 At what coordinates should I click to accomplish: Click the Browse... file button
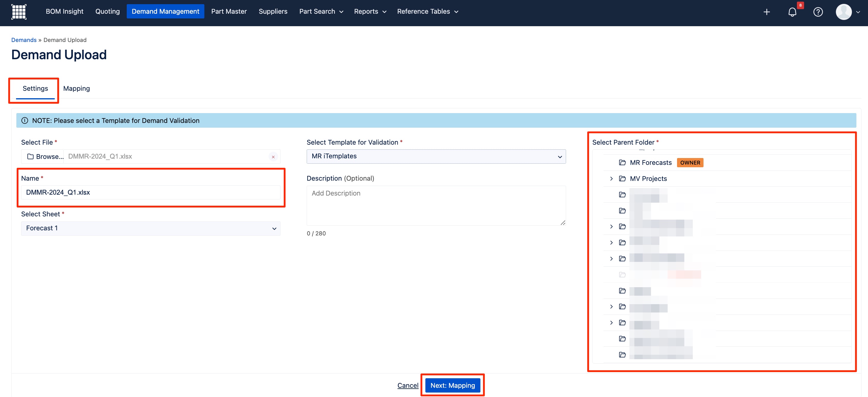pyautogui.click(x=43, y=157)
